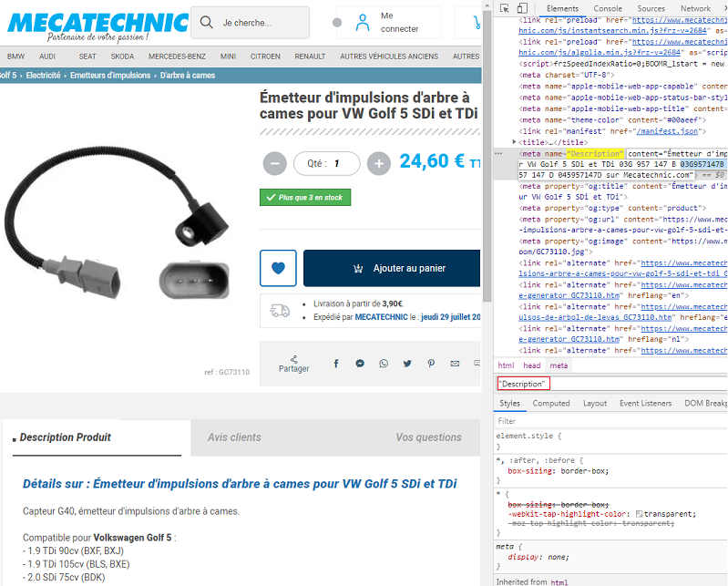
Task: Share product via Partager icon
Action: click(294, 364)
